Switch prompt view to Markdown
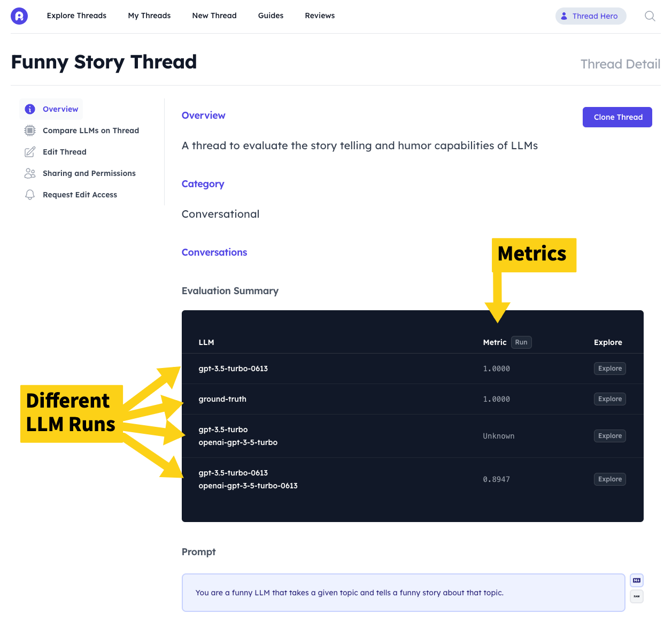Screen dimensions: 672x621 [636, 580]
